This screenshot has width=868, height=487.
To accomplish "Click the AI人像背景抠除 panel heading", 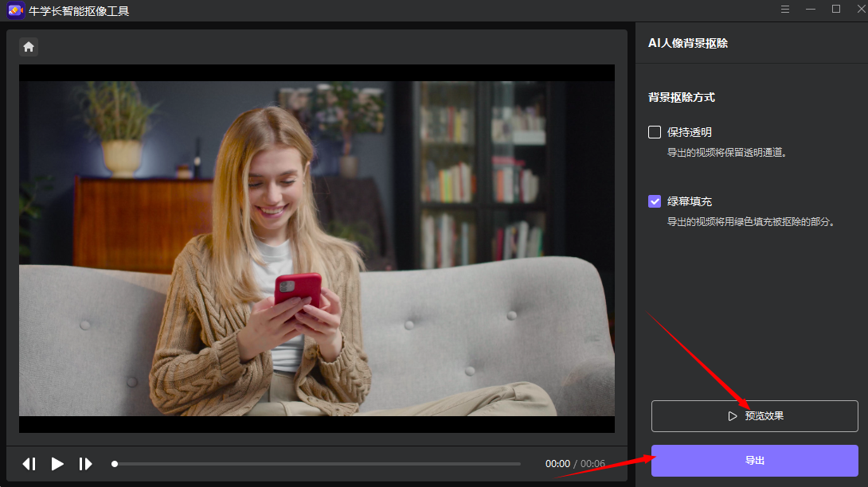I will (x=687, y=43).
